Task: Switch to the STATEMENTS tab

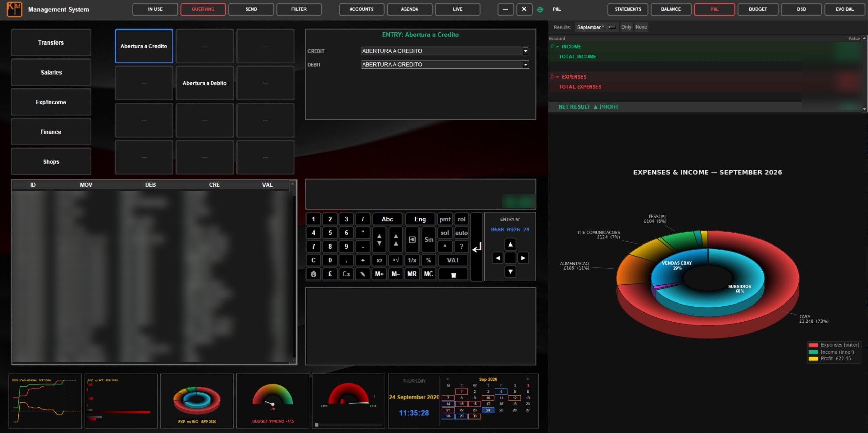Action: (627, 9)
